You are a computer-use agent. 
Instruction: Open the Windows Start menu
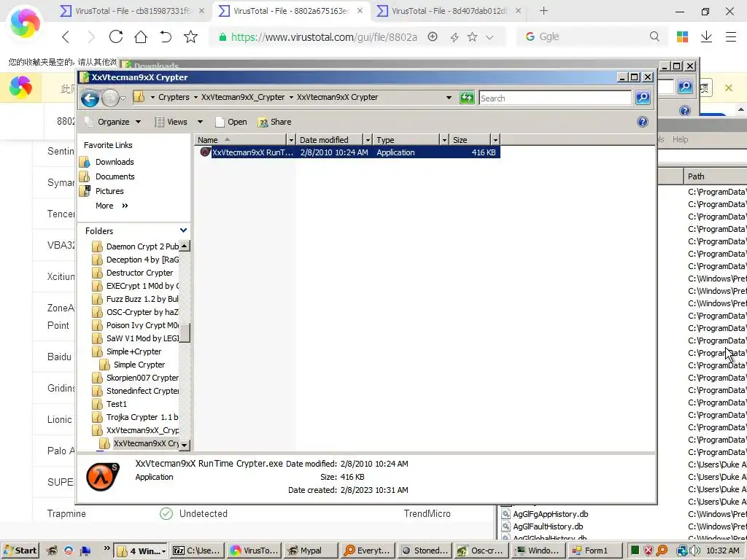point(20,551)
